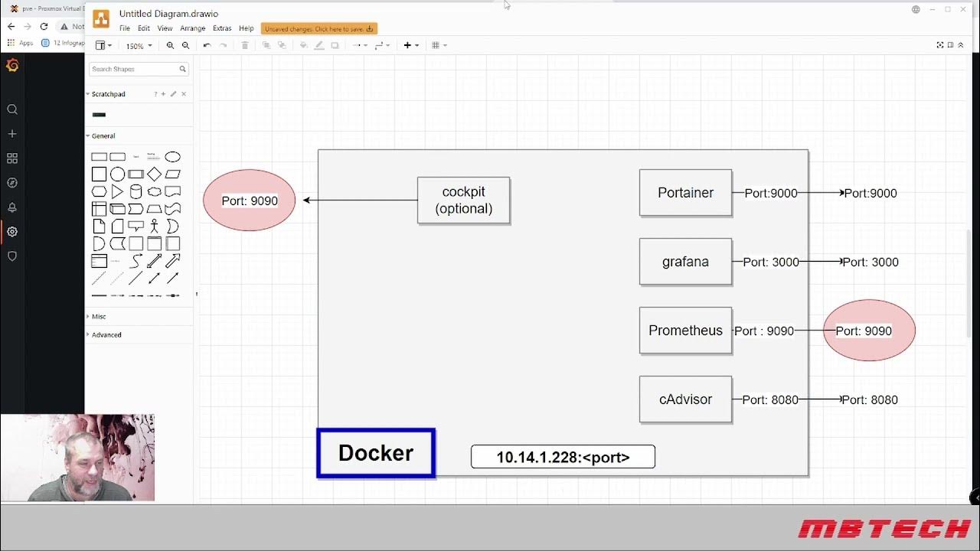The image size is (980, 551).
Task: Expand the Misc shapes section
Action: pos(96,316)
